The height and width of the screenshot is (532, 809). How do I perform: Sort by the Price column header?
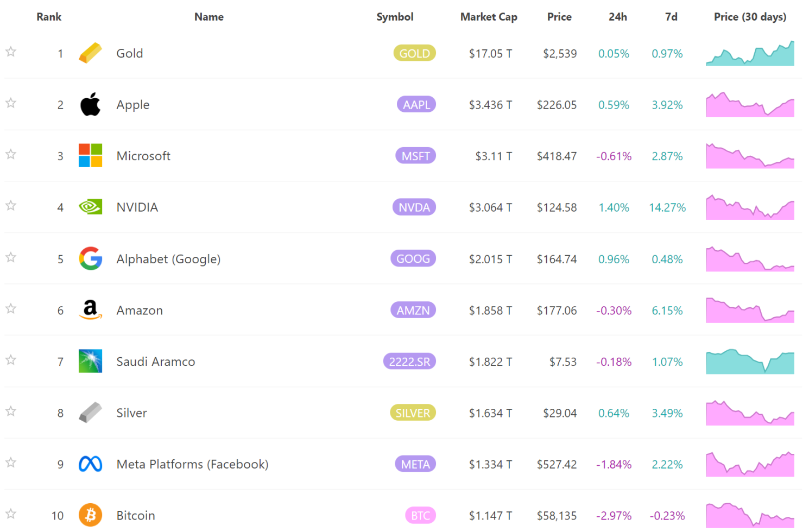point(559,17)
